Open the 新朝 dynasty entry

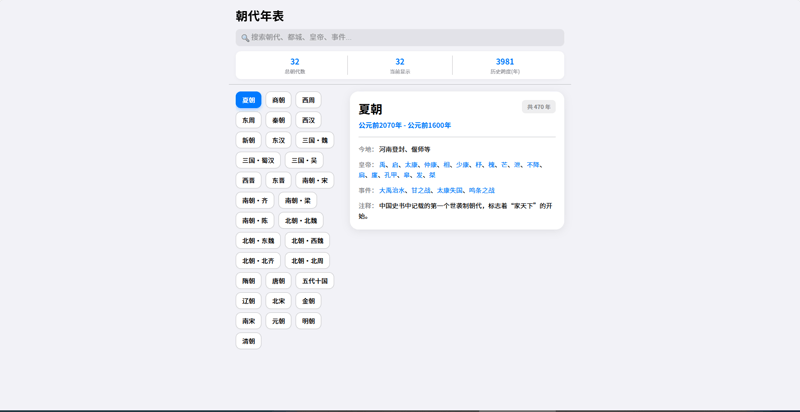[x=248, y=140]
